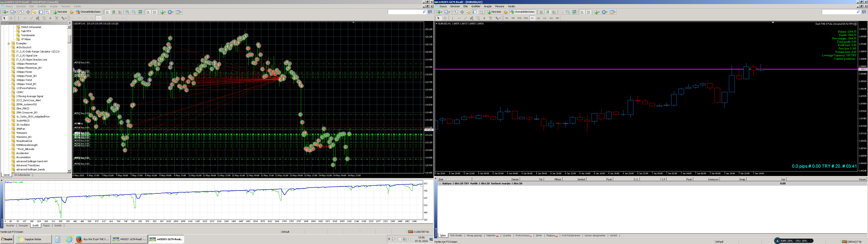Image resolution: width=868 pixels, height=244 pixels.
Task: Toggle chart auto scroll in the EURUSD window
Action: tap(582, 12)
